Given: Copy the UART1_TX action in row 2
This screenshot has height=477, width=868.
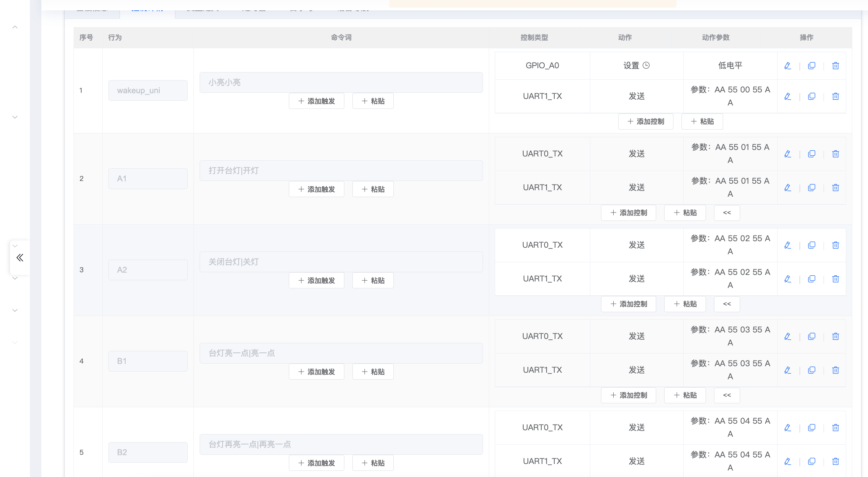Looking at the screenshot, I should pos(812,188).
